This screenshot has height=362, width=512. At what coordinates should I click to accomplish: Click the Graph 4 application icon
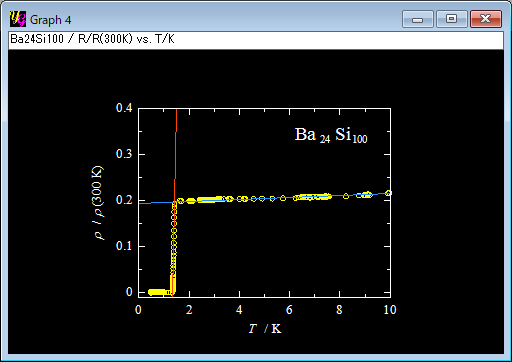pyautogui.click(x=18, y=19)
